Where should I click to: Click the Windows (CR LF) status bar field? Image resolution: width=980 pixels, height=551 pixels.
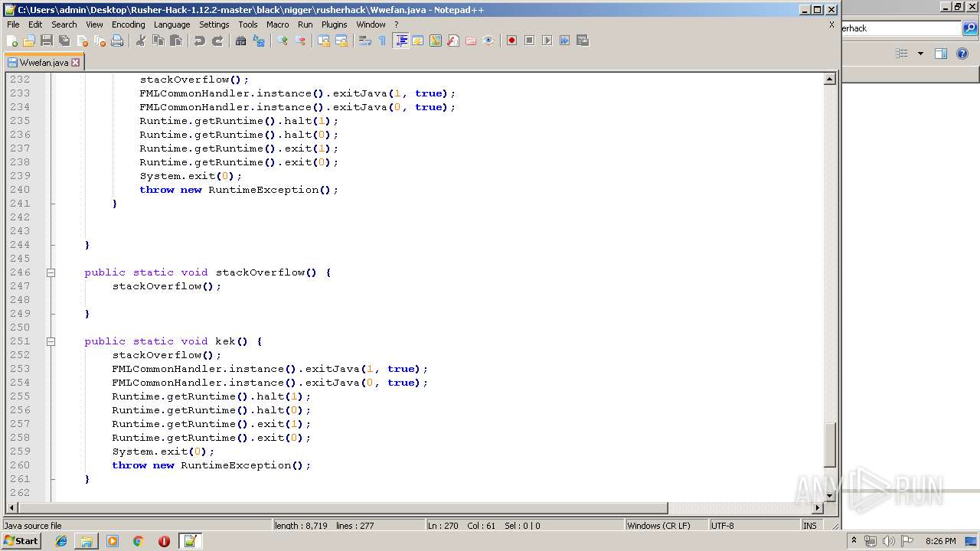[x=666, y=526]
